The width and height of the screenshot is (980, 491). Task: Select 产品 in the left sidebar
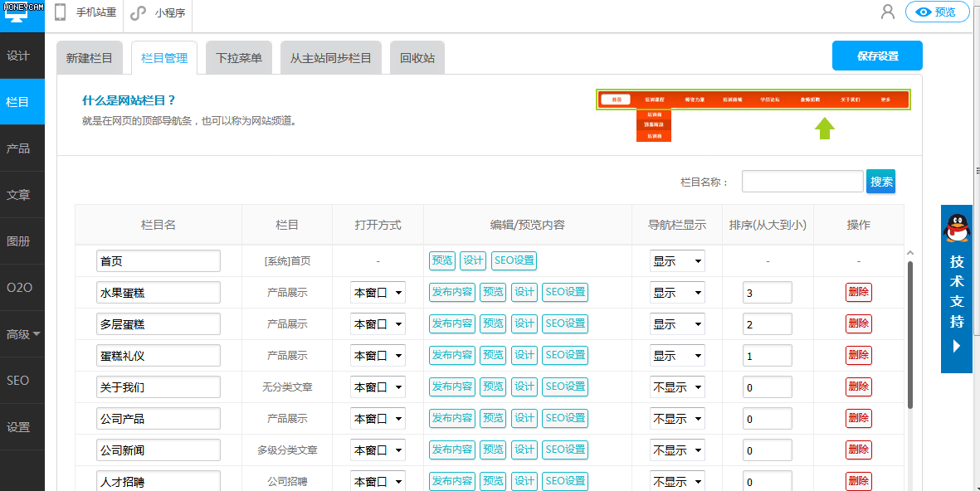(x=18, y=148)
